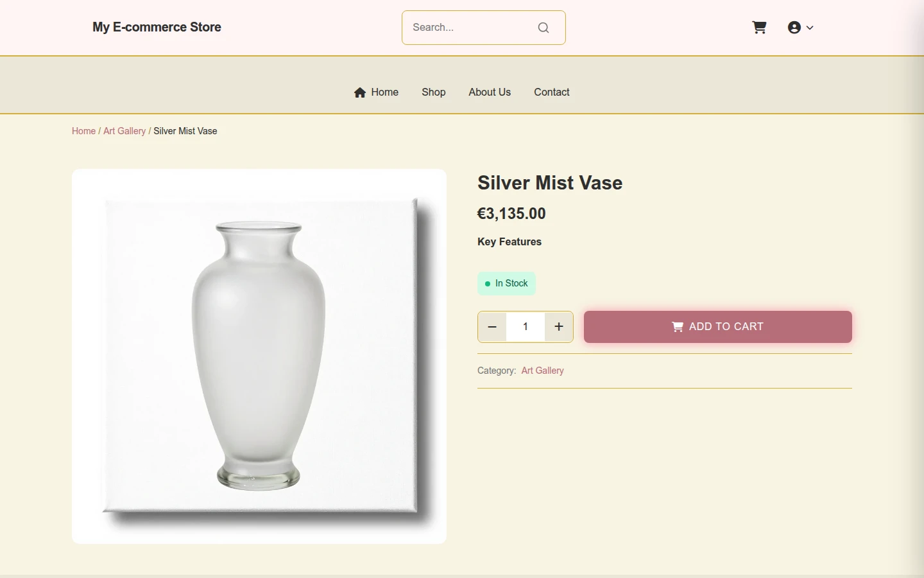Click the user account avatar icon
This screenshot has width=924, height=578.
[794, 28]
